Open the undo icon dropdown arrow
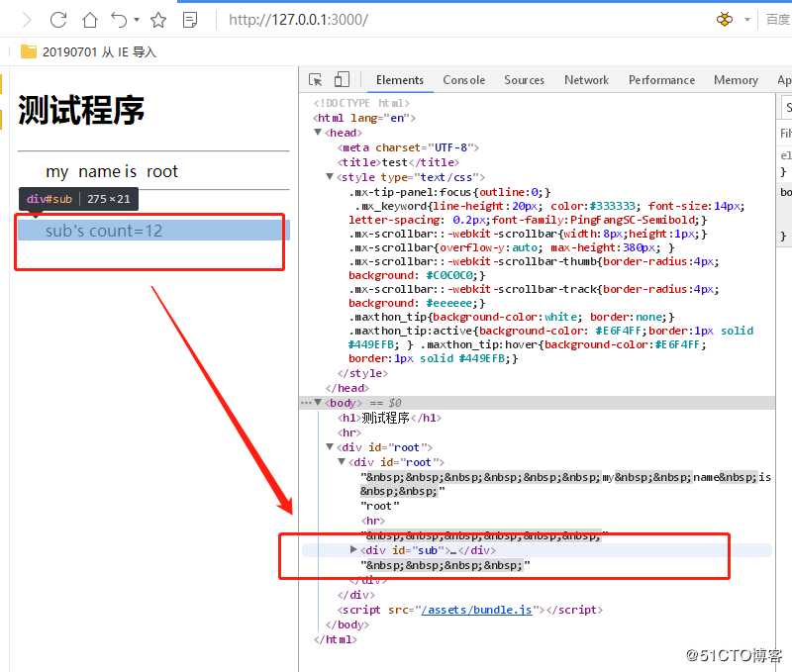Viewport: 792px width, 672px height. 137,20
